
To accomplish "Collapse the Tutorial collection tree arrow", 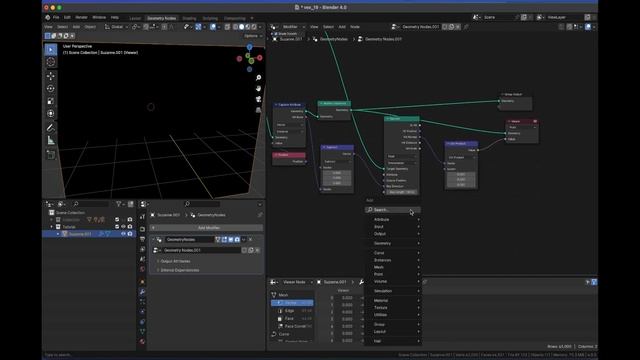I will [x=51, y=227].
